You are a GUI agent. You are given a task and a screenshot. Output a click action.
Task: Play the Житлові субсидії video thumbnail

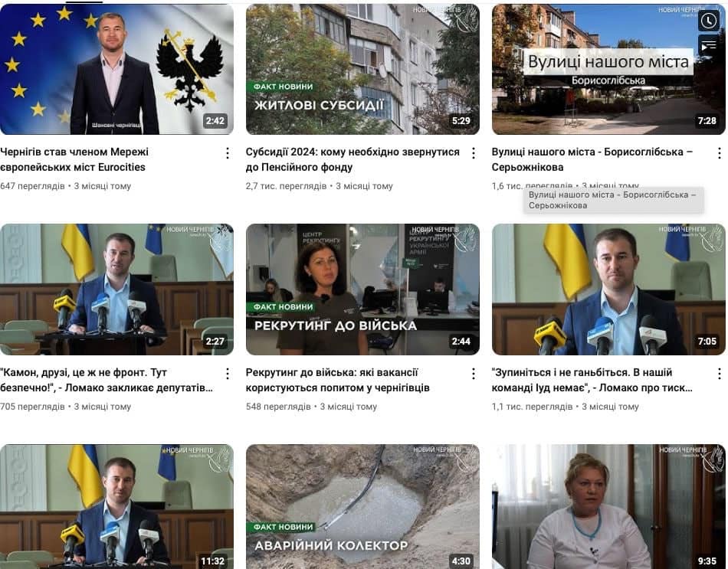click(362, 69)
